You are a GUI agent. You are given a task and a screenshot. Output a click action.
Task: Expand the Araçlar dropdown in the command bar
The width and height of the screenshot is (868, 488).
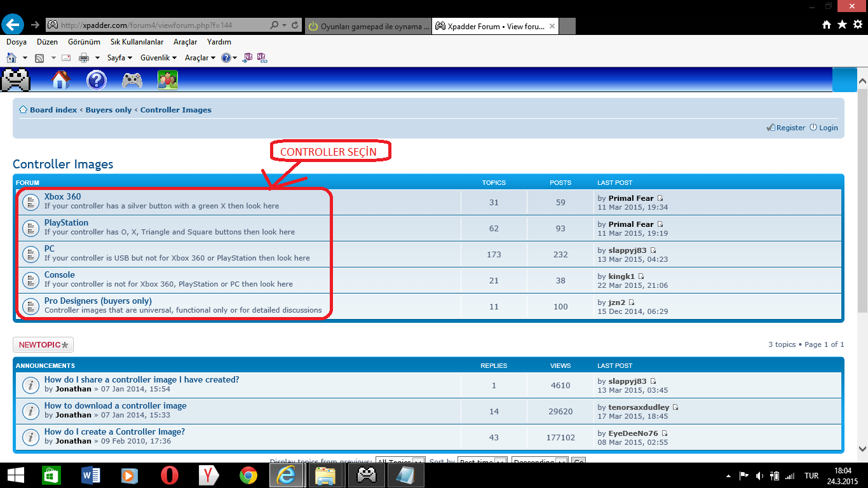point(200,58)
